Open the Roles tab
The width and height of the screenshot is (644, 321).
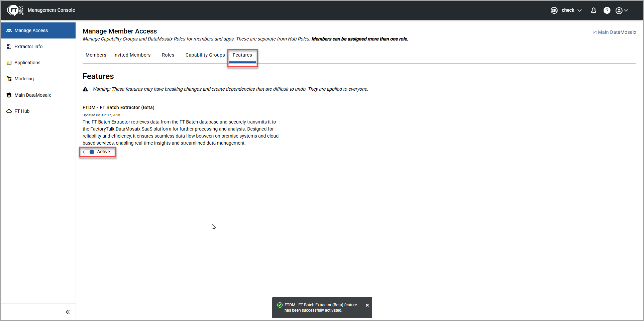[x=168, y=55]
